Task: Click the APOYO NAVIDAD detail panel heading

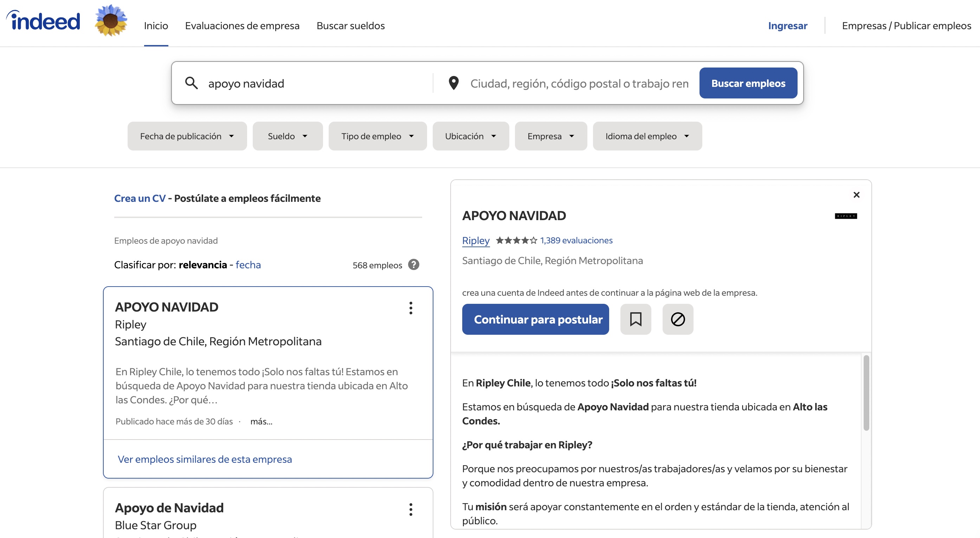Action: click(514, 215)
